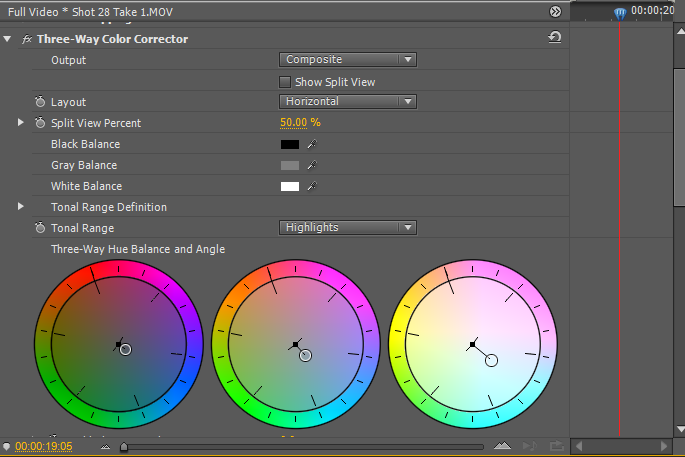685x457 pixels.
Task: Open the Tonal Range Highlights dropdown
Action: (x=348, y=227)
